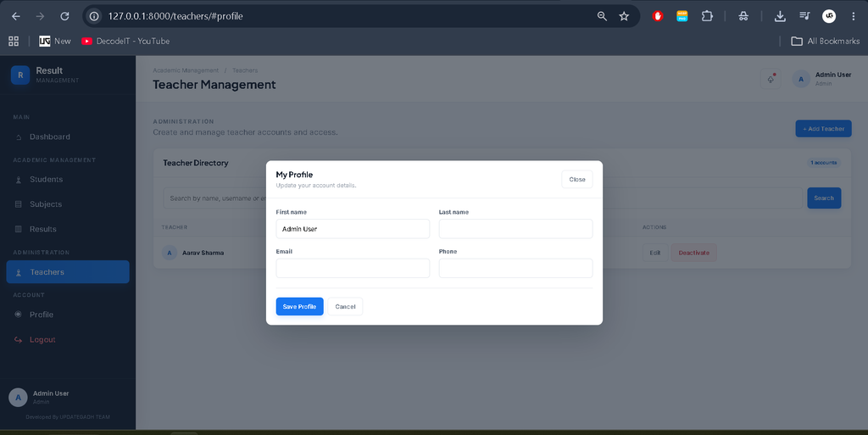Open Subjects in the sidebar
Screen dimensions: 868x435
(68, 204)
